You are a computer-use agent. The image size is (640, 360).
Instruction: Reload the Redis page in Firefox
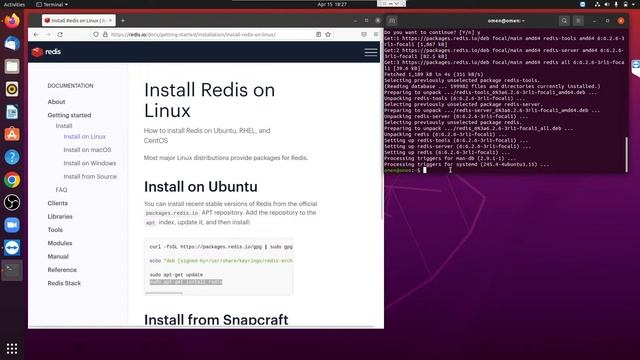[x=60, y=35]
